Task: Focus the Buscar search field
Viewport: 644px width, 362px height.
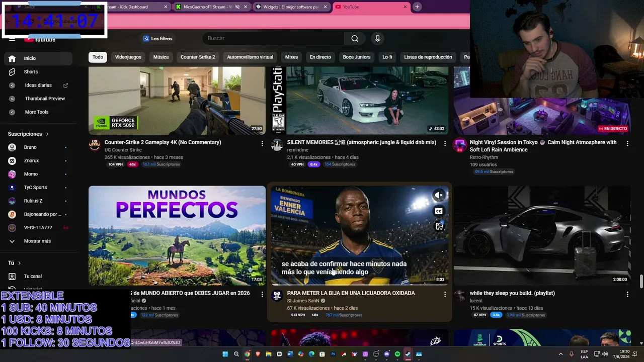Action: click(x=274, y=39)
